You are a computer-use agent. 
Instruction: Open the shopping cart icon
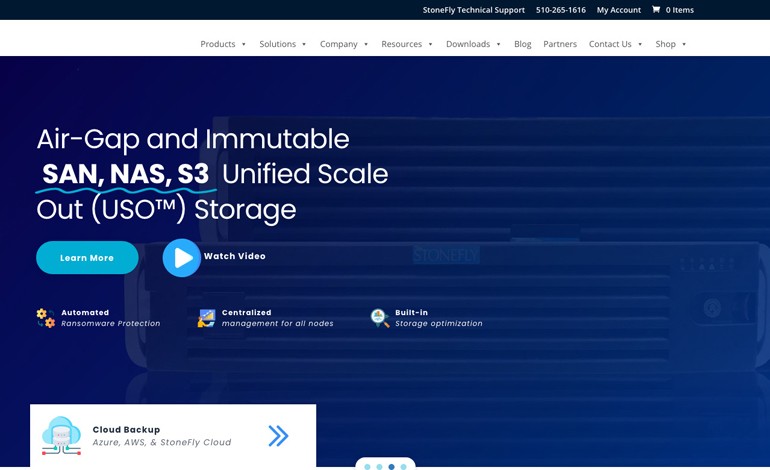[656, 9]
